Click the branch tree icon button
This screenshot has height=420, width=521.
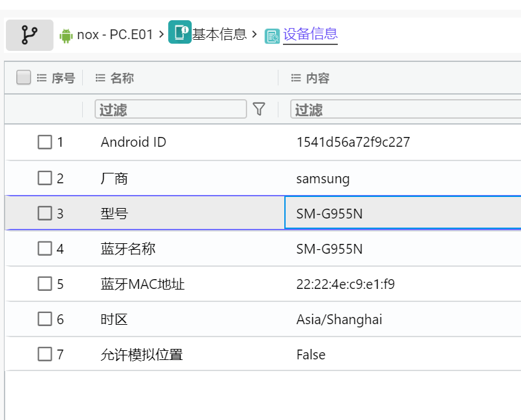click(x=29, y=35)
